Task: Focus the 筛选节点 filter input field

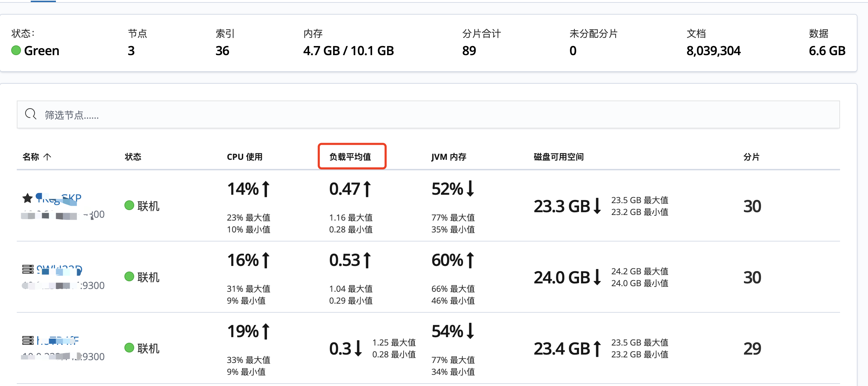Action: point(428,114)
